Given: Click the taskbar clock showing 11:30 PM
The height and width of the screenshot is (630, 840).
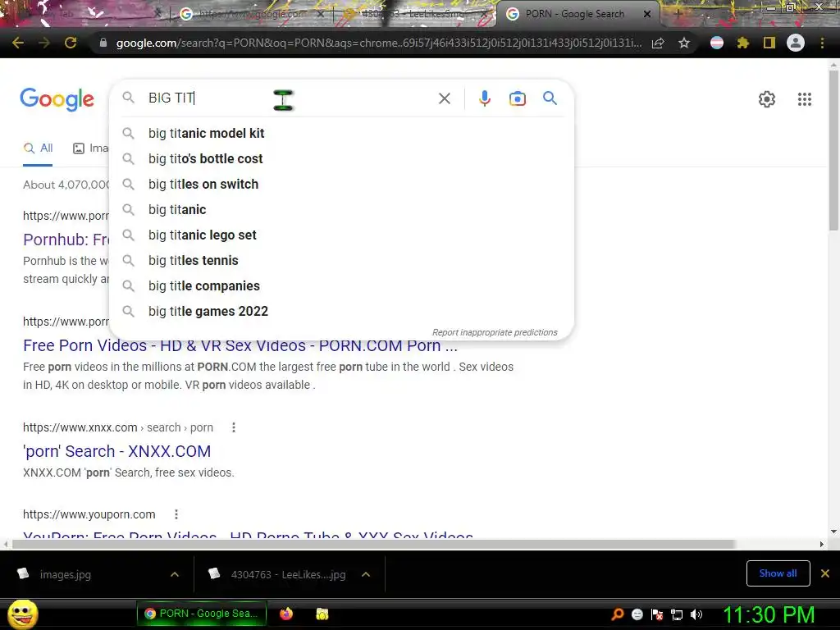Looking at the screenshot, I should (x=769, y=614).
